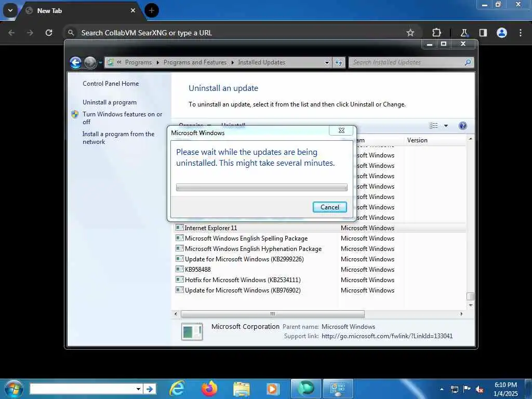Click the Chrome address bar
This screenshot has height=399, width=532.
[x=237, y=33]
